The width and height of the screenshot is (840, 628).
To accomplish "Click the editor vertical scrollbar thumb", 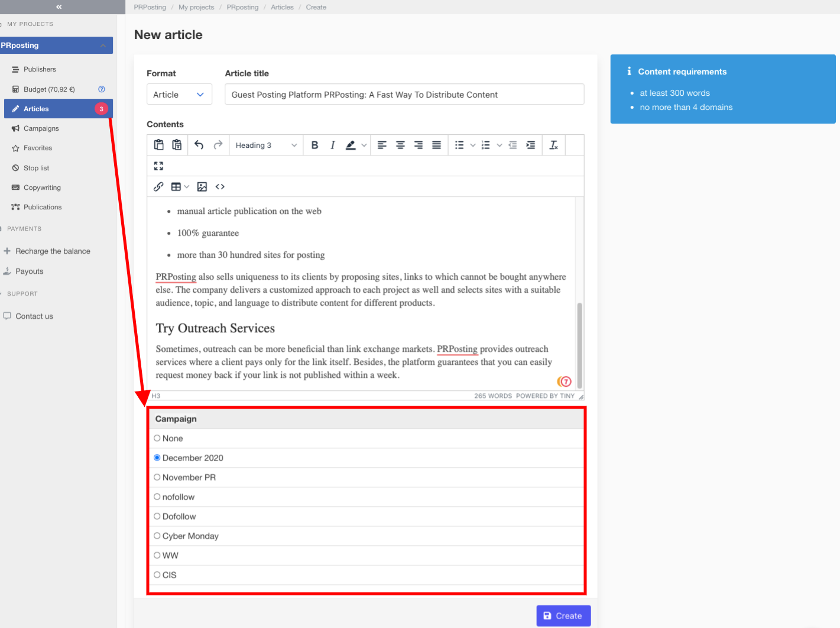I will click(579, 345).
